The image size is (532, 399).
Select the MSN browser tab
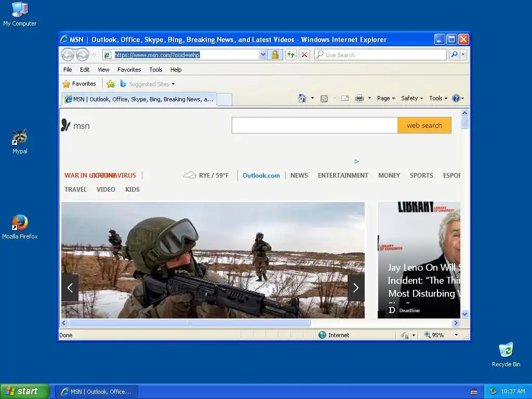[139, 99]
